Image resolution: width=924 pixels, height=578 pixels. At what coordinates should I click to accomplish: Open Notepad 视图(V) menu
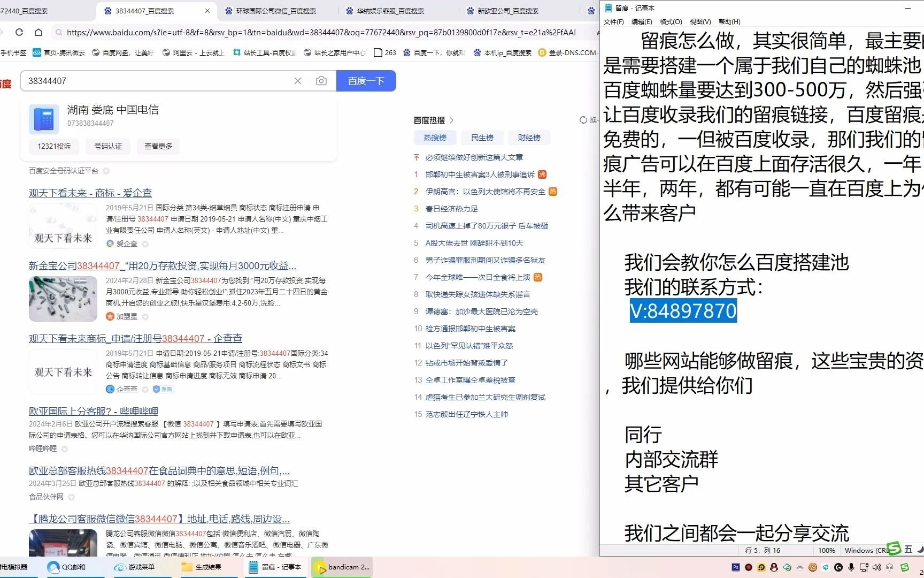click(x=700, y=22)
